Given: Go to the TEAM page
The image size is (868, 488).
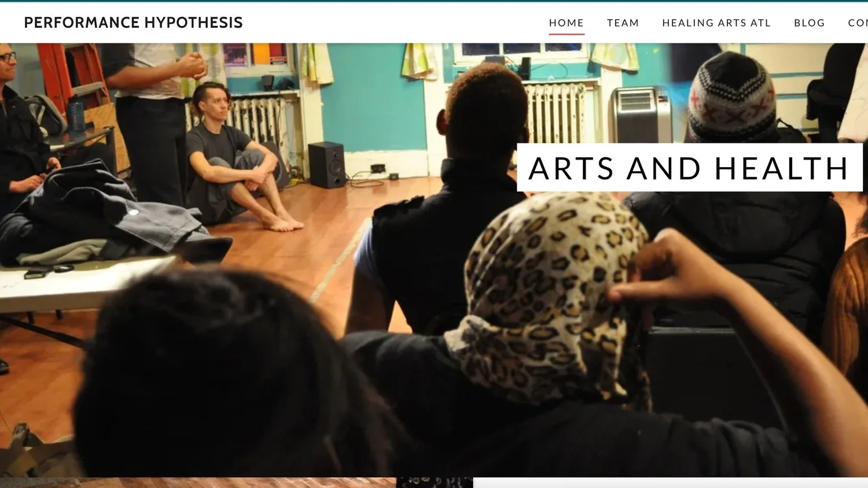Looking at the screenshot, I should [x=623, y=23].
